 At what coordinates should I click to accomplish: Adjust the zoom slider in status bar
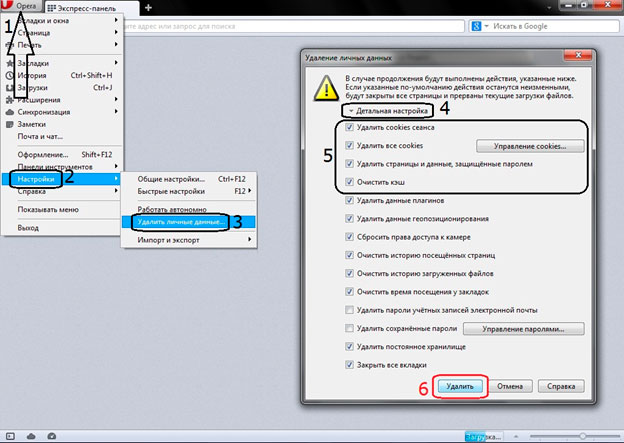(582, 437)
